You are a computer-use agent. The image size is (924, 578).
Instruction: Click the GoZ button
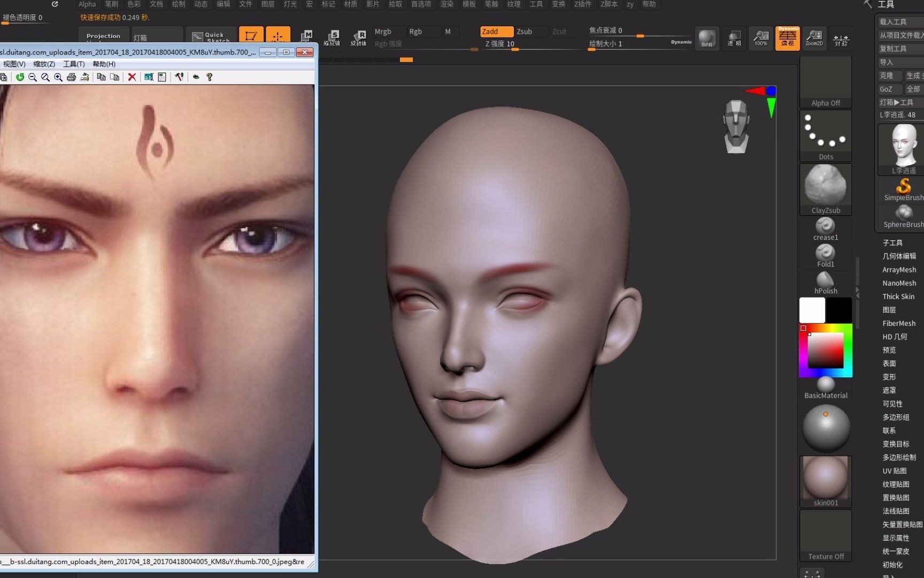point(889,89)
